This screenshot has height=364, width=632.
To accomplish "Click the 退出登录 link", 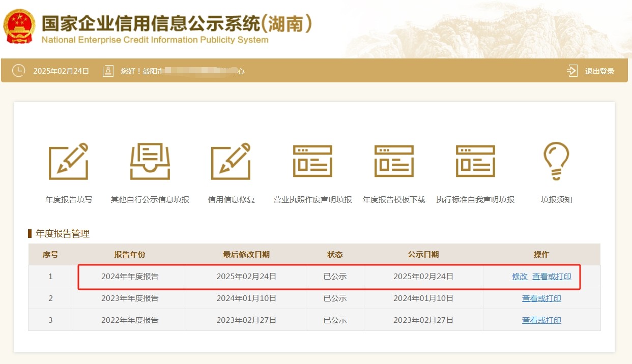I will click(599, 71).
